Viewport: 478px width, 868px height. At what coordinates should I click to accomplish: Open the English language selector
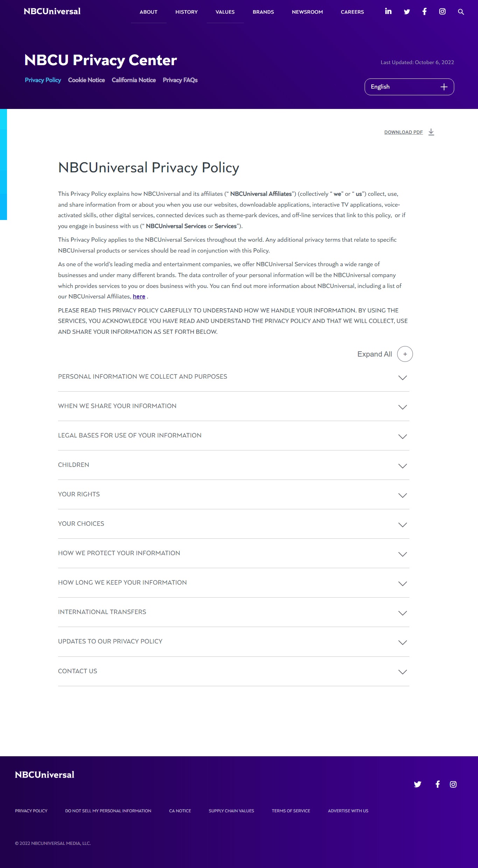(409, 87)
